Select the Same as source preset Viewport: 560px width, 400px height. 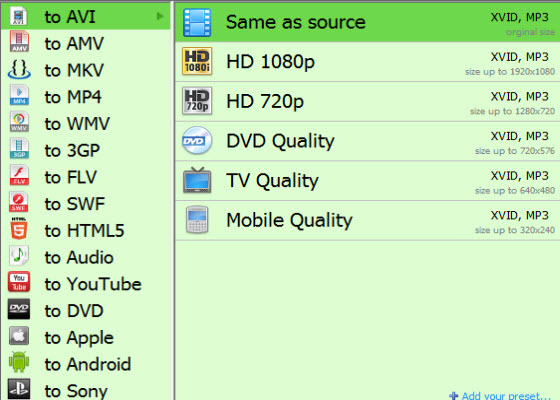tap(368, 22)
